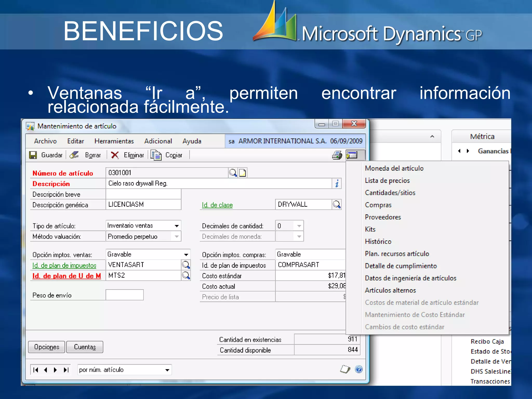The image size is (532, 399).
Task: Follow the Id. de plan de U de M link
Action: 66,276
